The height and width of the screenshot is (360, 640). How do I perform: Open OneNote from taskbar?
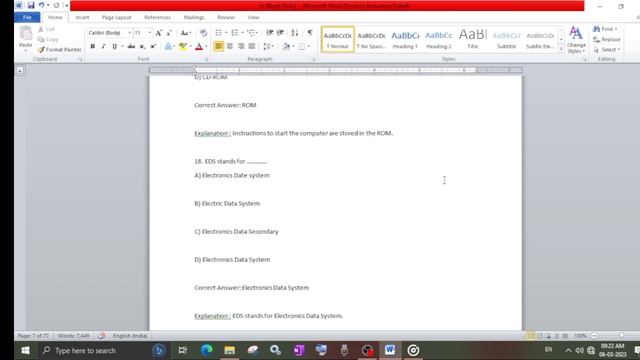(x=298, y=350)
